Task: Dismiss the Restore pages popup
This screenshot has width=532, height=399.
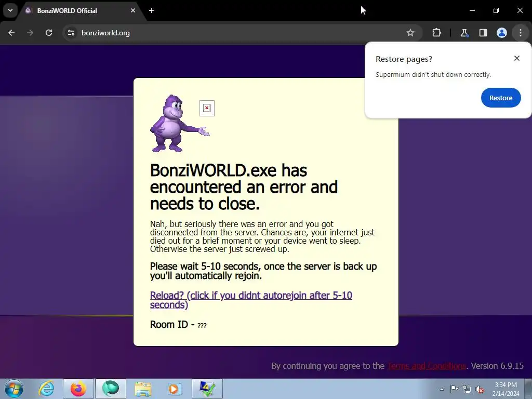Action: click(517, 58)
